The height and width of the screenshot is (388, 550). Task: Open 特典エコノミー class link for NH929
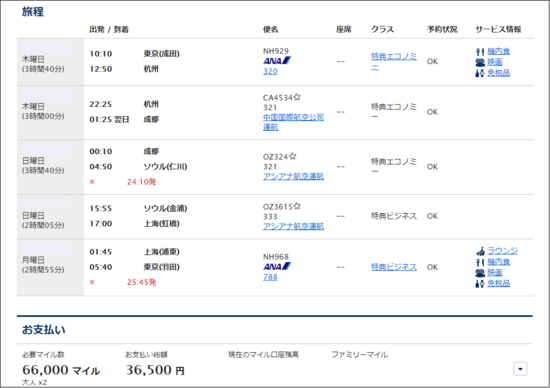[x=394, y=61]
